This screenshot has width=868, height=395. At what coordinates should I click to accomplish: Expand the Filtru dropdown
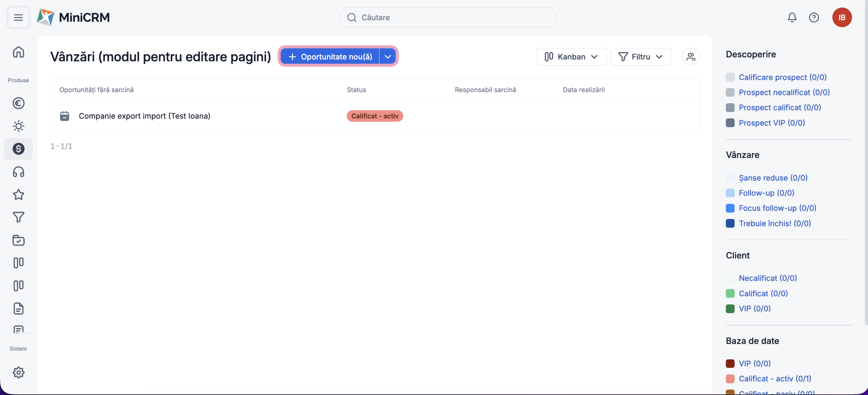click(x=640, y=57)
